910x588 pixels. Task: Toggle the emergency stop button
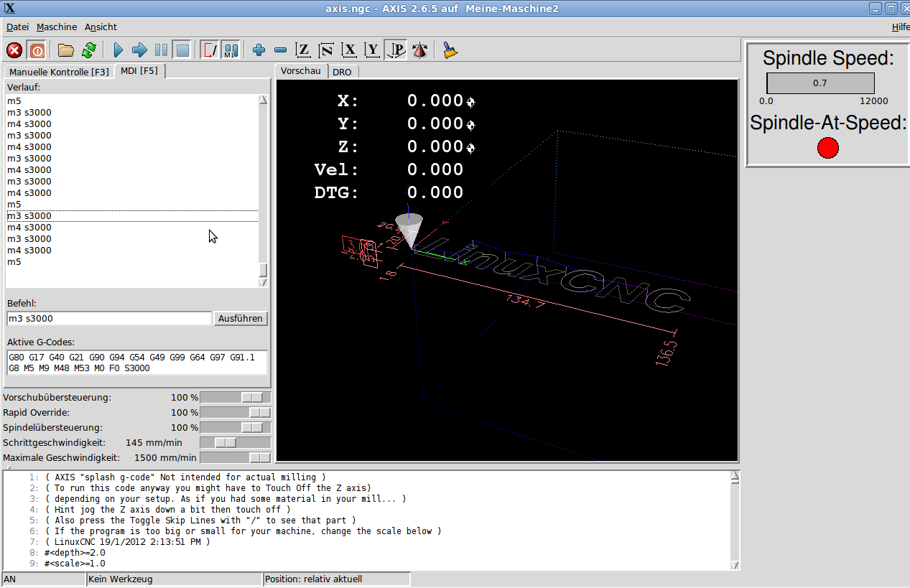[14, 50]
